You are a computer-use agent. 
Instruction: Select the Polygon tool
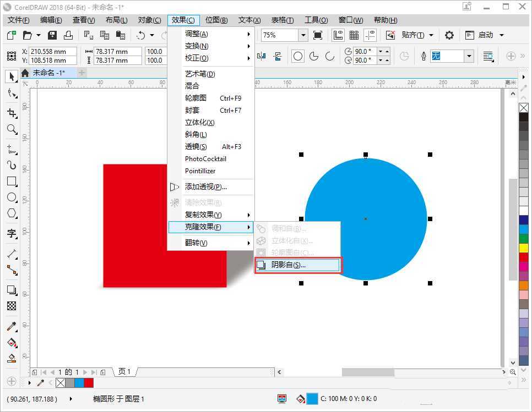coord(12,213)
